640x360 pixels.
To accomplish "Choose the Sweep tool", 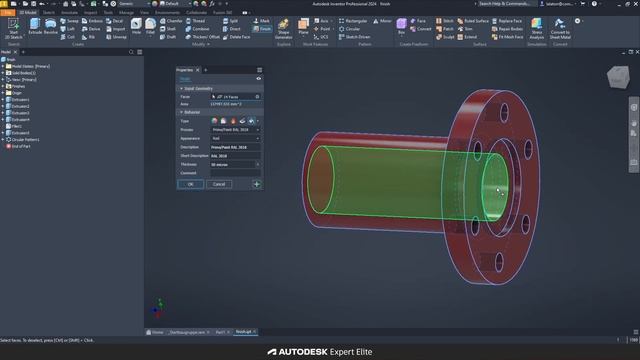I will [x=69, y=21].
